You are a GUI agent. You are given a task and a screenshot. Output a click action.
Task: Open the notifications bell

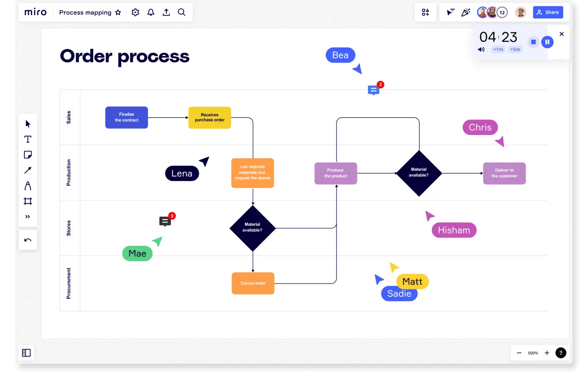pos(151,12)
